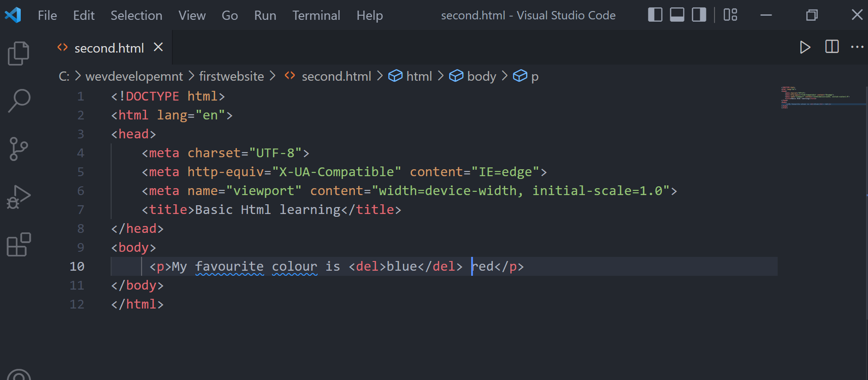The image size is (868, 380).
Task: Click the Visual Studio Code logo
Action: 13,15
